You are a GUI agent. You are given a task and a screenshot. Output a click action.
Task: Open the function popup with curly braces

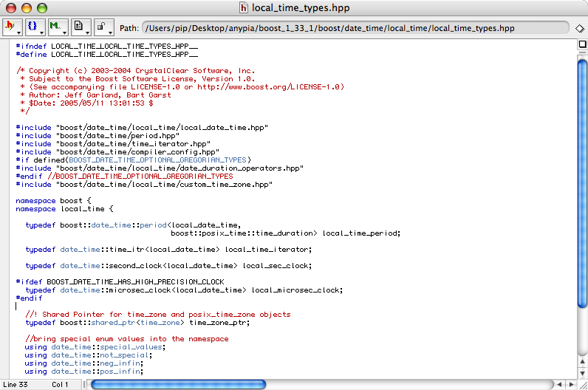coord(35,27)
